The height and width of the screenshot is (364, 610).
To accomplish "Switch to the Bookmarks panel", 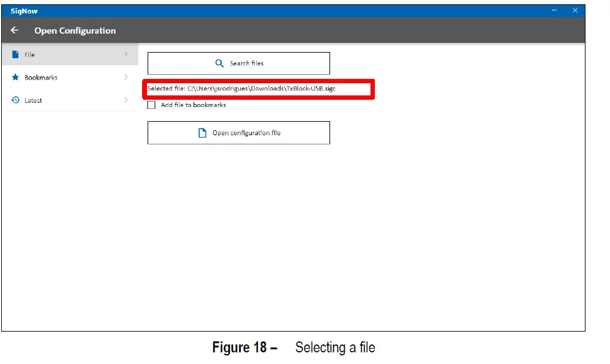I will pyautogui.click(x=61, y=77).
